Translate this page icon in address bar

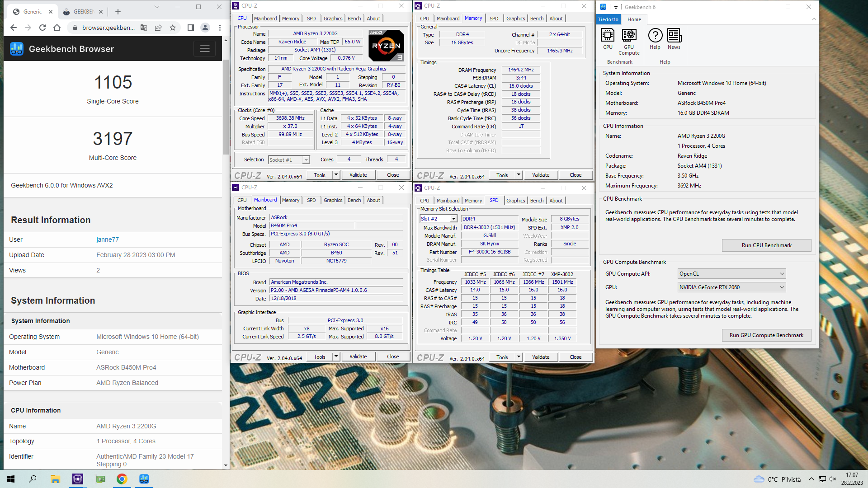[144, 28]
